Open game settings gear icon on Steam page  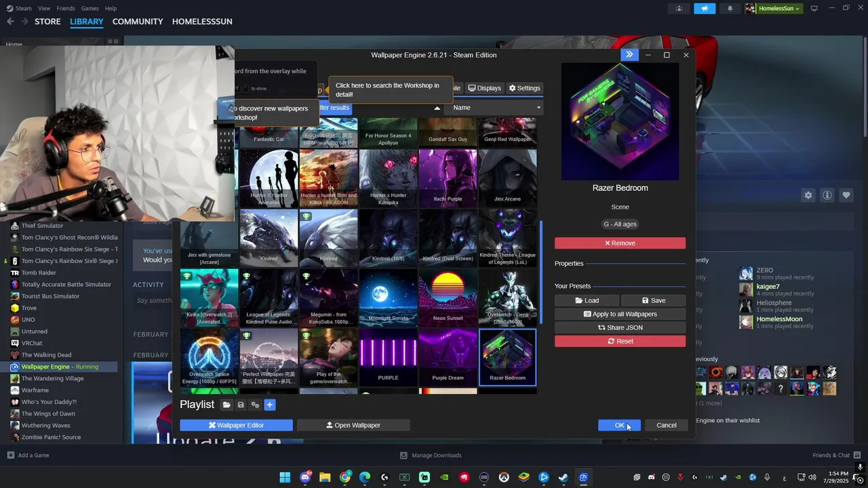[808, 195]
